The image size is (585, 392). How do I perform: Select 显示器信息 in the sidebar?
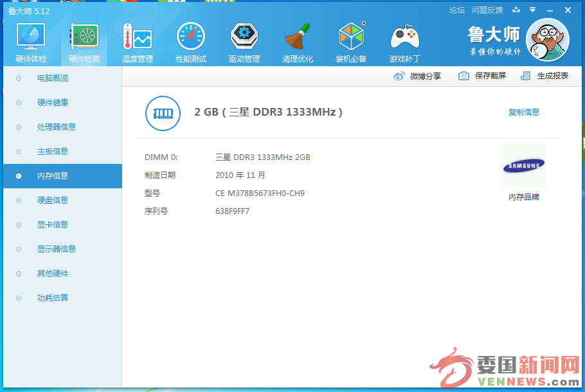coord(63,249)
